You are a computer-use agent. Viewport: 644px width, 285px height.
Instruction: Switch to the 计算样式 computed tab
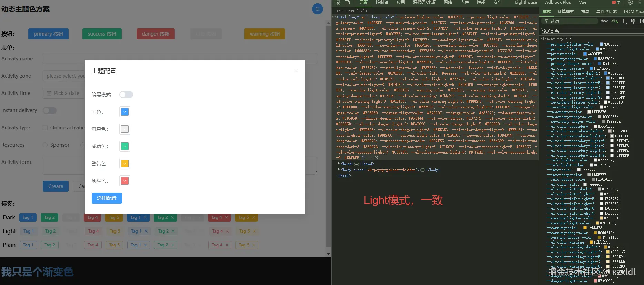pos(566,12)
